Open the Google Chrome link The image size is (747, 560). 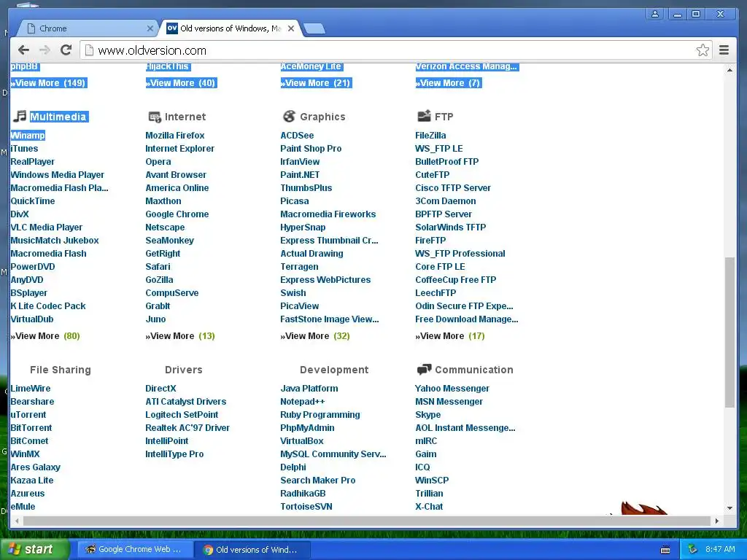[x=177, y=214]
